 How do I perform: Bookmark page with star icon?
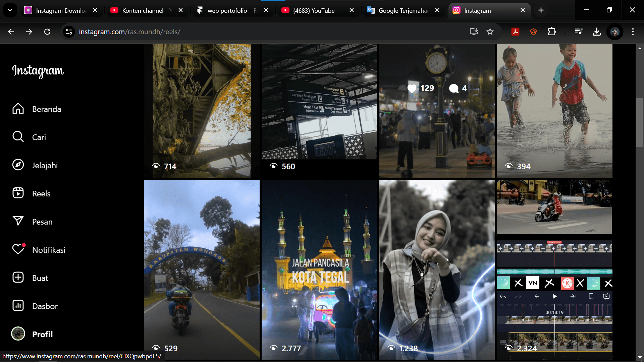[490, 32]
